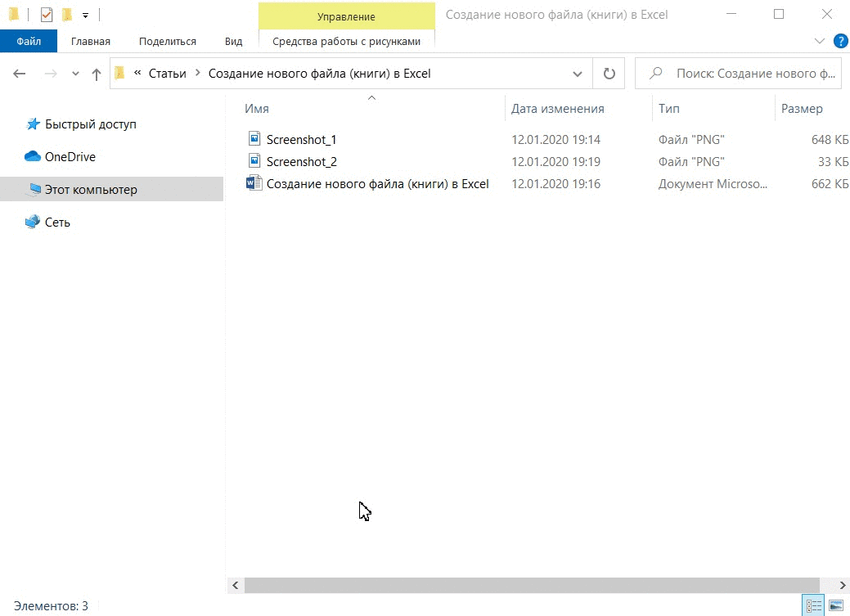Click the date 12.01.2020 19:16
The width and height of the screenshot is (850, 616).
tap(555, 184)
